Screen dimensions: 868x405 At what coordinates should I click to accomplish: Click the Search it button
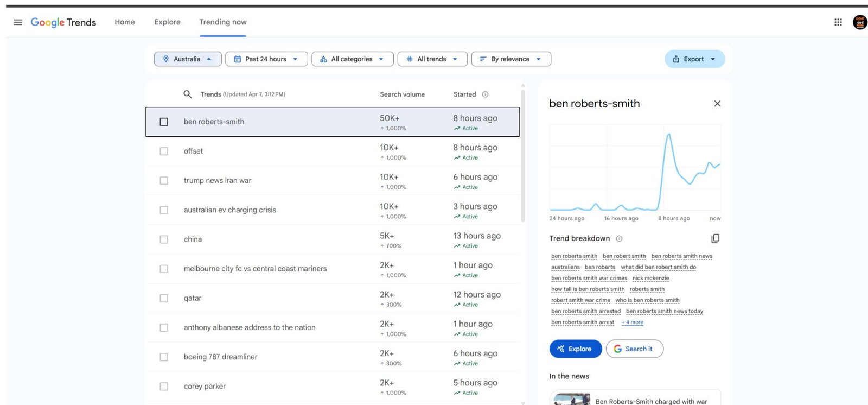coord(635,349)
